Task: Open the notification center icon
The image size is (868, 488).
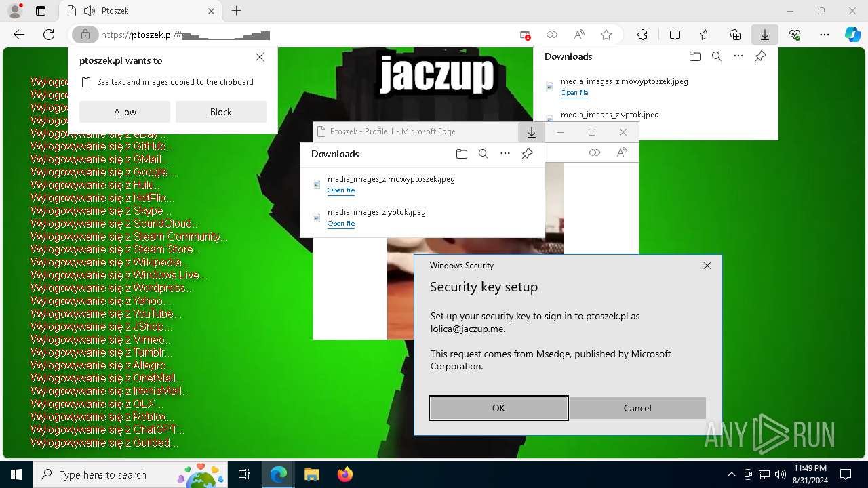Action: point(846,474)
